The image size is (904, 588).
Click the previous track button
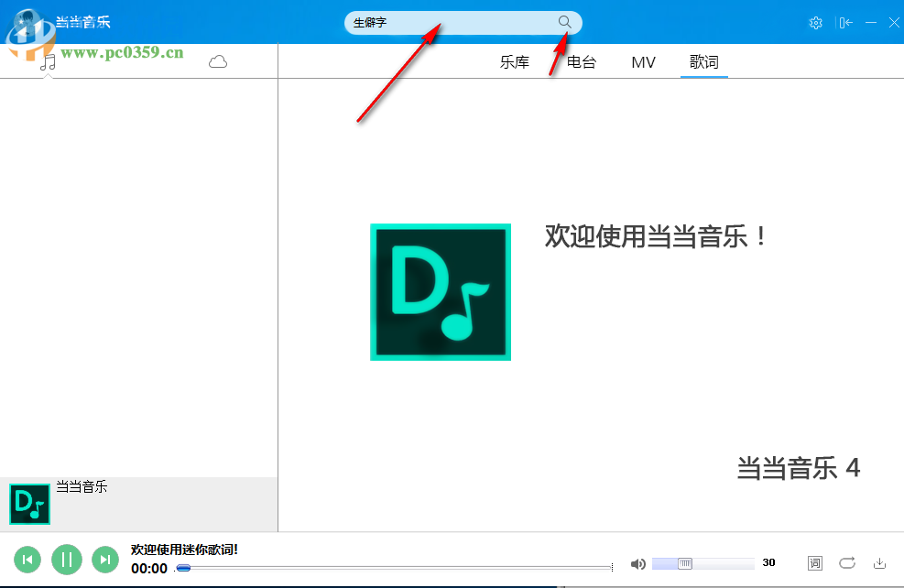click(27, 560)
